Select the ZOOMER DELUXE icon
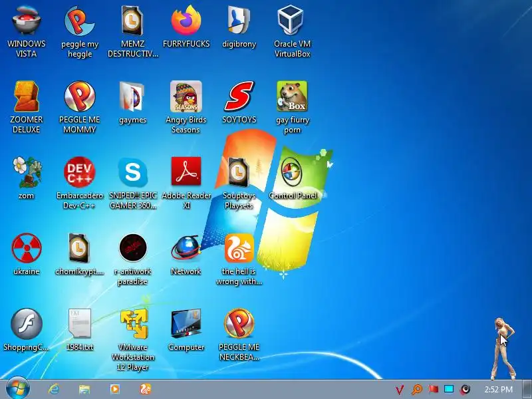The height and width of the screenshot is (399, 532). point(27,97)
